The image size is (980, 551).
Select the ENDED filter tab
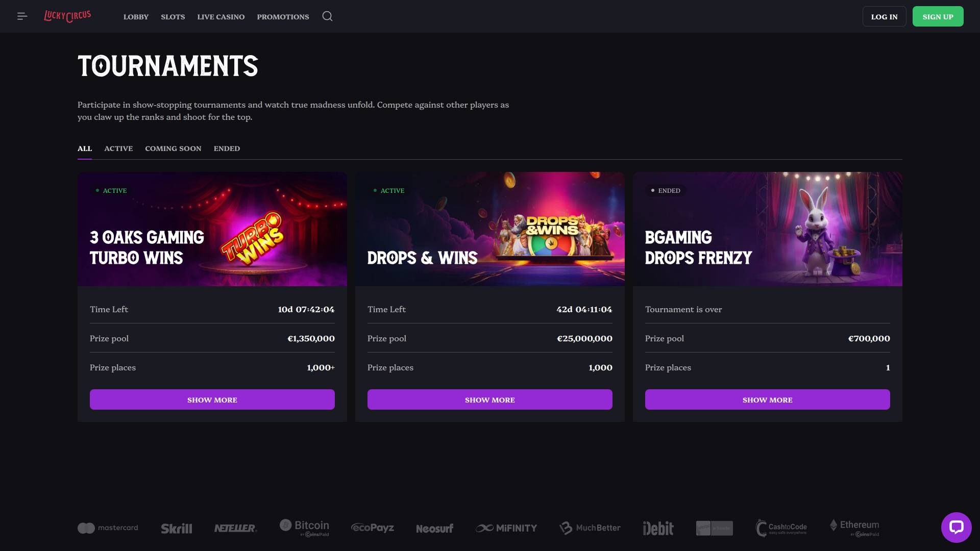[x=227, y=148]
